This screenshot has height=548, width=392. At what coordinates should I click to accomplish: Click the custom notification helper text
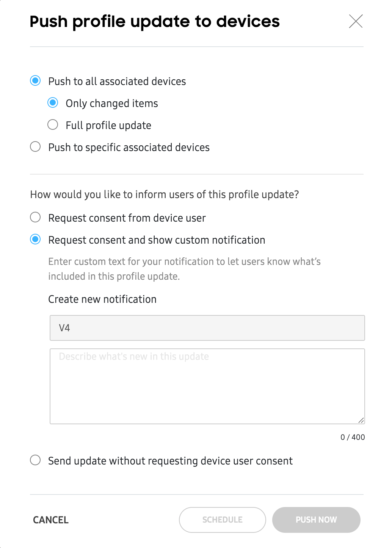tap(184, 269)
